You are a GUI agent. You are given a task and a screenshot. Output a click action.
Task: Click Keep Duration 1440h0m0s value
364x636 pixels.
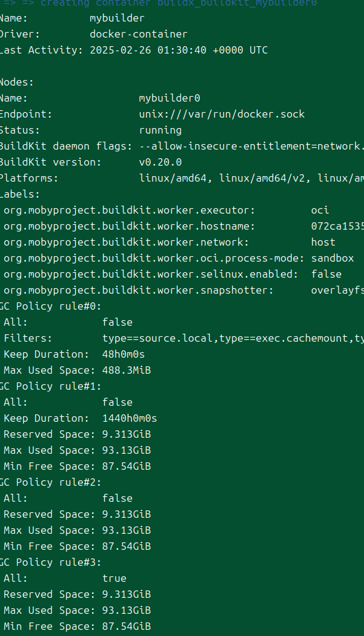[130, 418]
